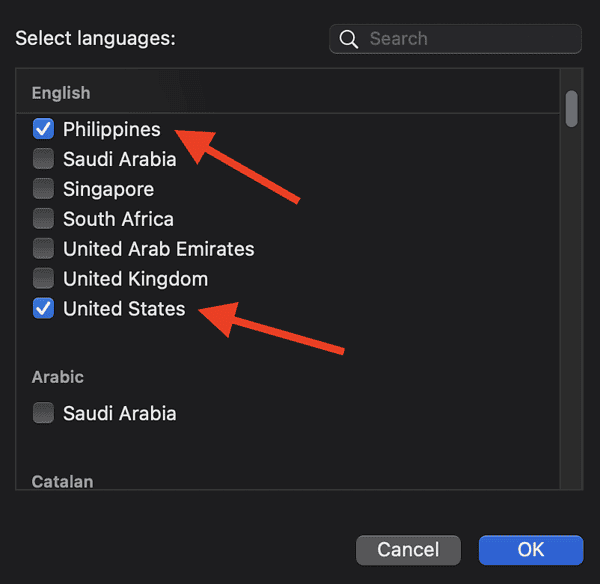Click the United States label text
The image size is (600, 584).
click(124, 309)
